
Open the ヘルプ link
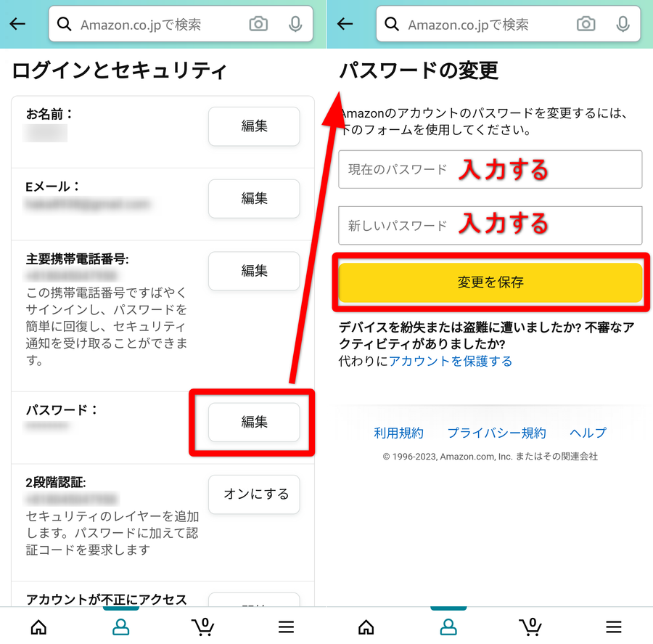tap(588, 433)
